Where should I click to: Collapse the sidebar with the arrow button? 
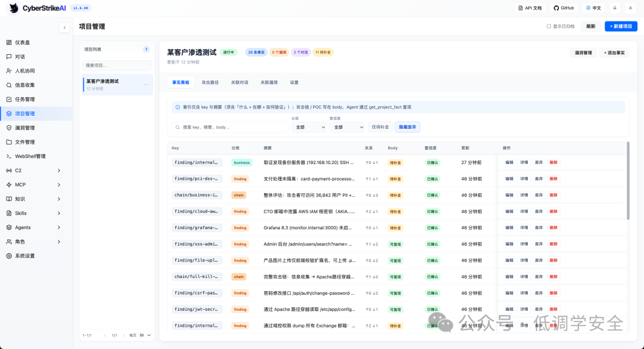pyautogui.click(x=64, y=27)
